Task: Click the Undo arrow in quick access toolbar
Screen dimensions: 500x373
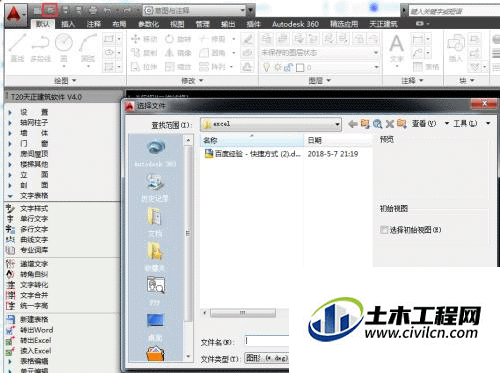Action: [x=107, y=11]
